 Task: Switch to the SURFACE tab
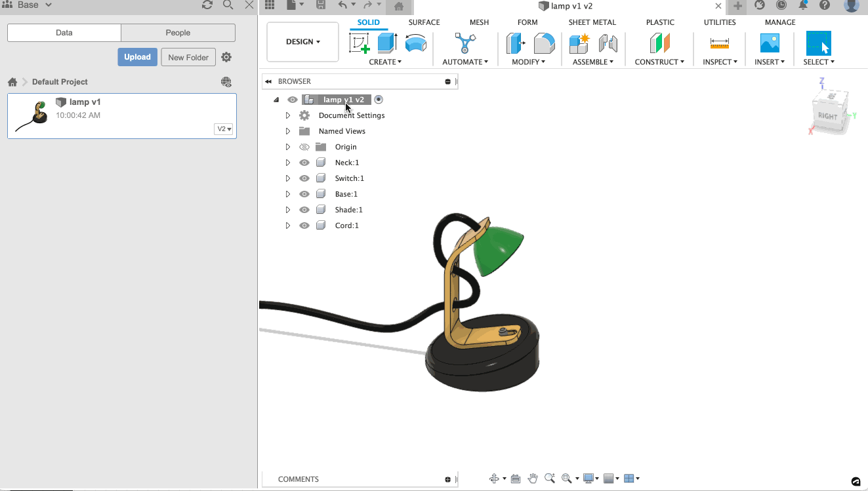(x=424, y=22)
